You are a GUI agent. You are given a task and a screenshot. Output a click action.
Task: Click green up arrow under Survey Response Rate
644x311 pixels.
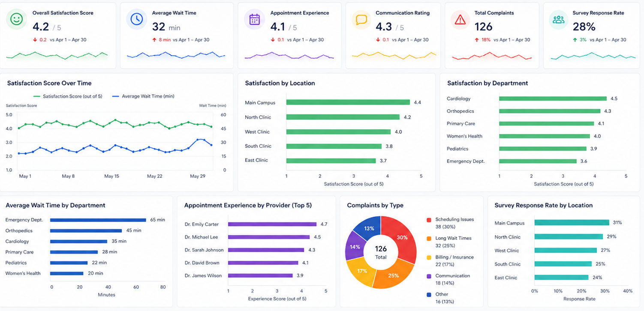tap(575, 40)
